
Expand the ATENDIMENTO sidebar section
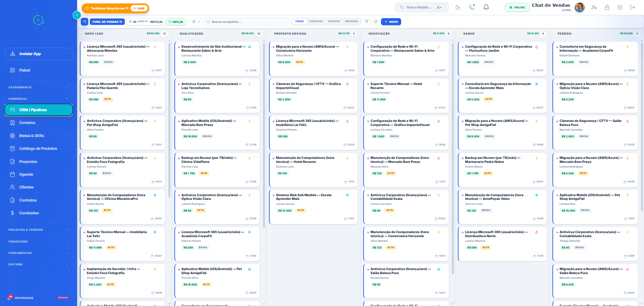[x=39, y=87]
